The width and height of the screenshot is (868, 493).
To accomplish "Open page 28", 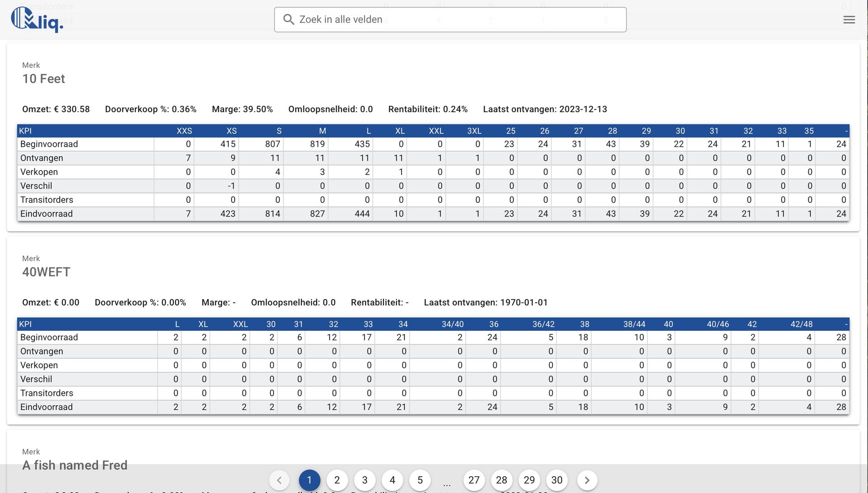I will pos(501,480).
